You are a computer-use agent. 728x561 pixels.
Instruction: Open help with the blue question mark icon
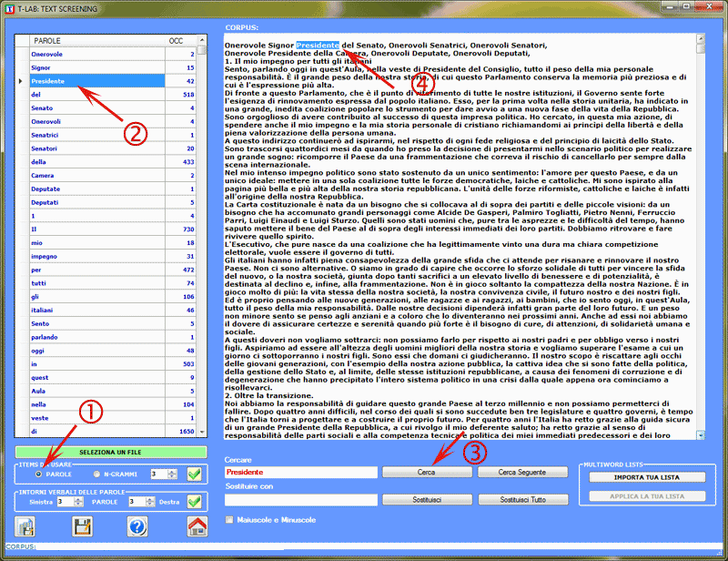pos(137,526)
